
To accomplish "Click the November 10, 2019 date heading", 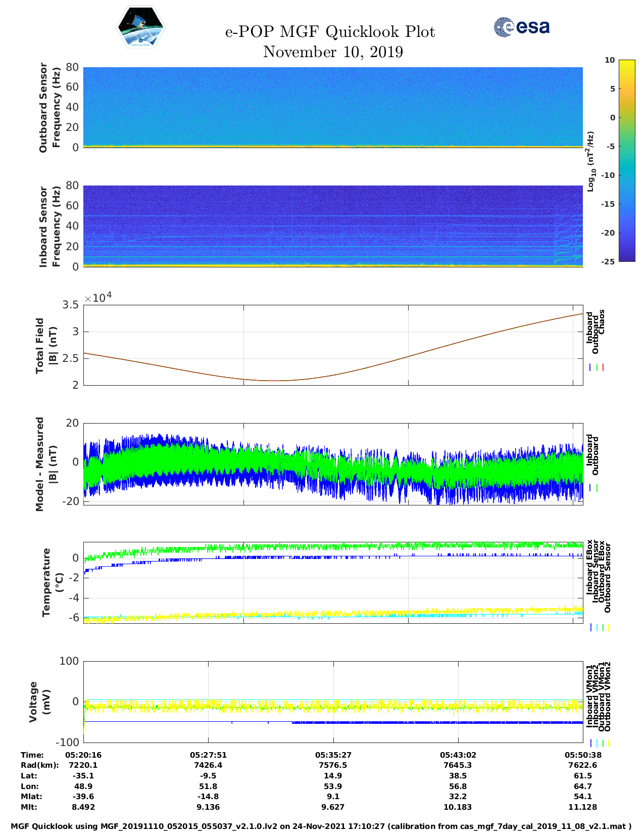I will 333,52.
